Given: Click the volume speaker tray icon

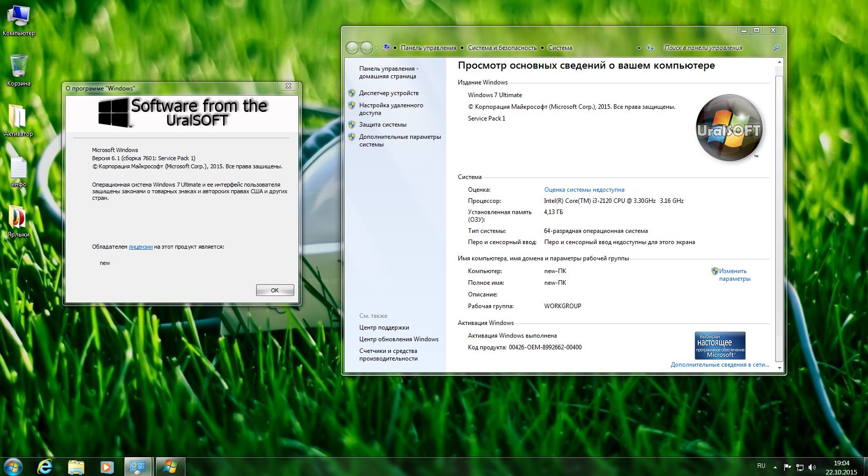Looking at the screenshot, I should [812, 467].
